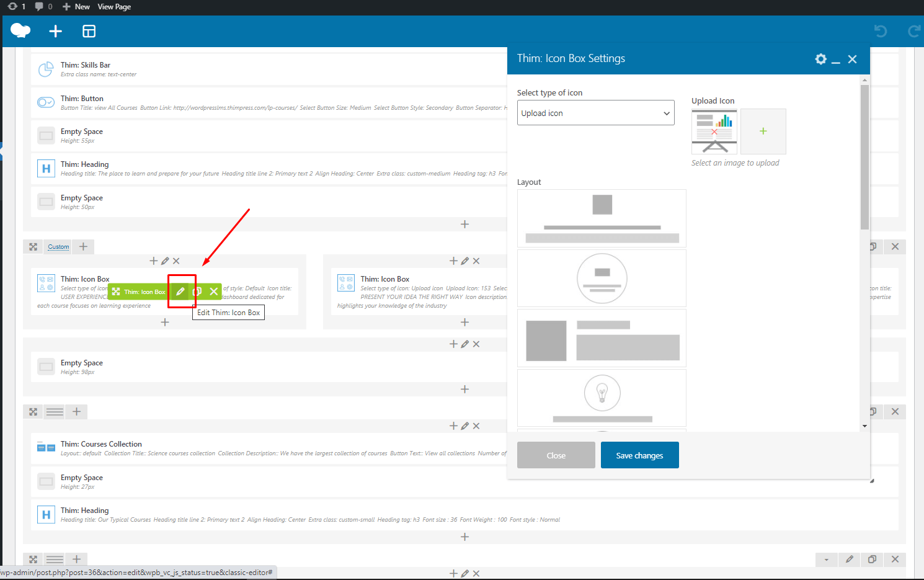
Task: Edit column containing USER EXPERIENCE icon box
Action: click(x=165, y=261)
